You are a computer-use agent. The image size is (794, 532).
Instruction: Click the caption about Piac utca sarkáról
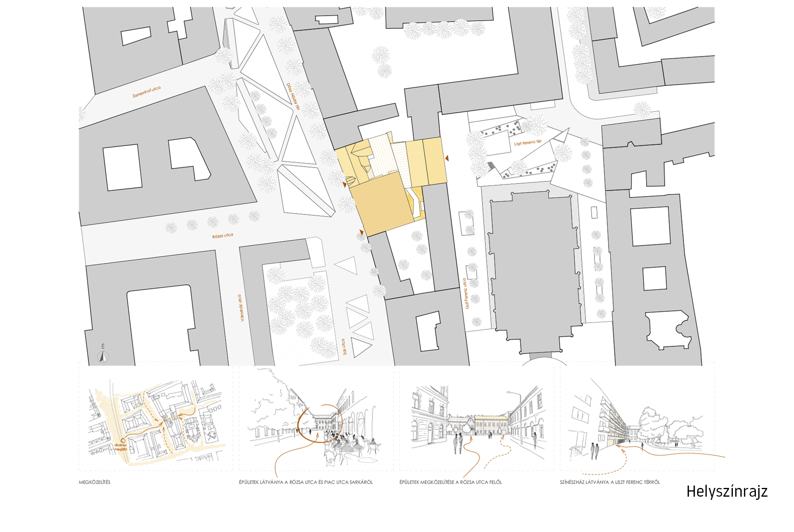coord(306,482)
